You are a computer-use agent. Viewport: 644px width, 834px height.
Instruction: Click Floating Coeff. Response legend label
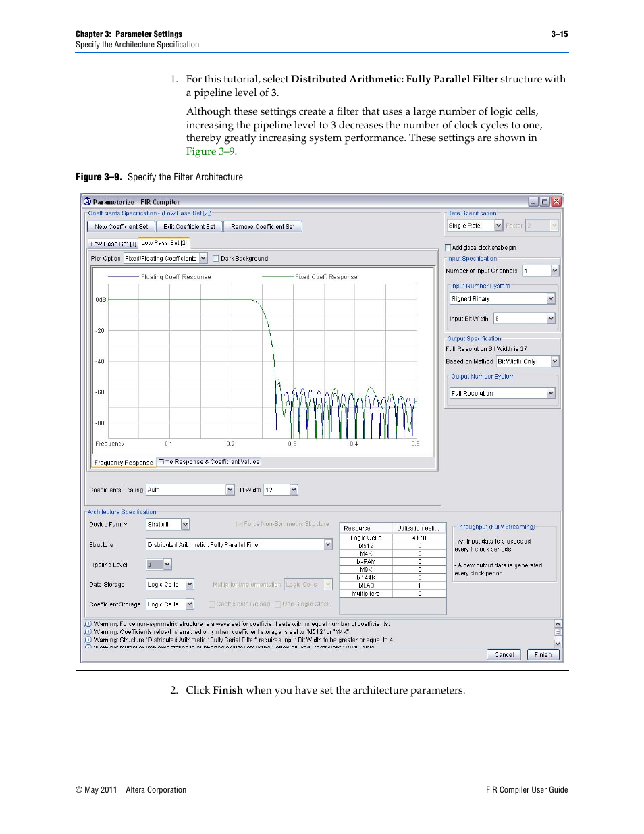click(x=176, y=277)
